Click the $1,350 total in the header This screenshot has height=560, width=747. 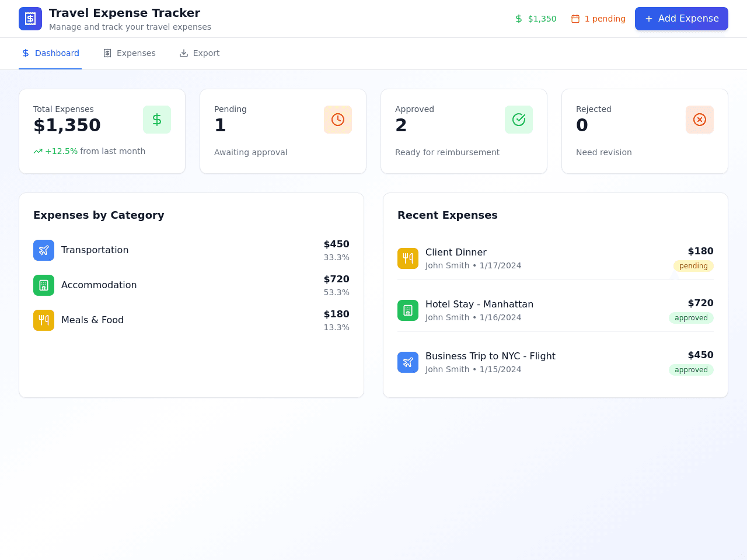(536, 19)
